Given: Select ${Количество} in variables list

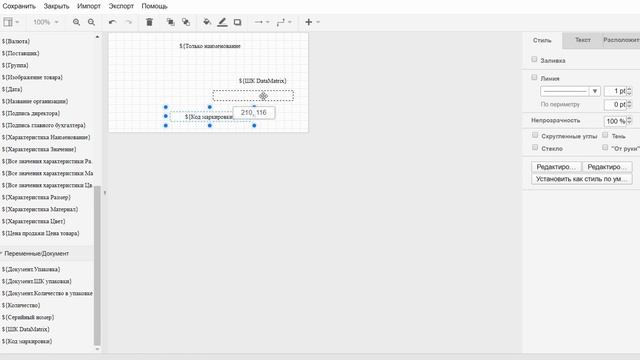Looking at the screenshot, I should [x=21, y=305].
